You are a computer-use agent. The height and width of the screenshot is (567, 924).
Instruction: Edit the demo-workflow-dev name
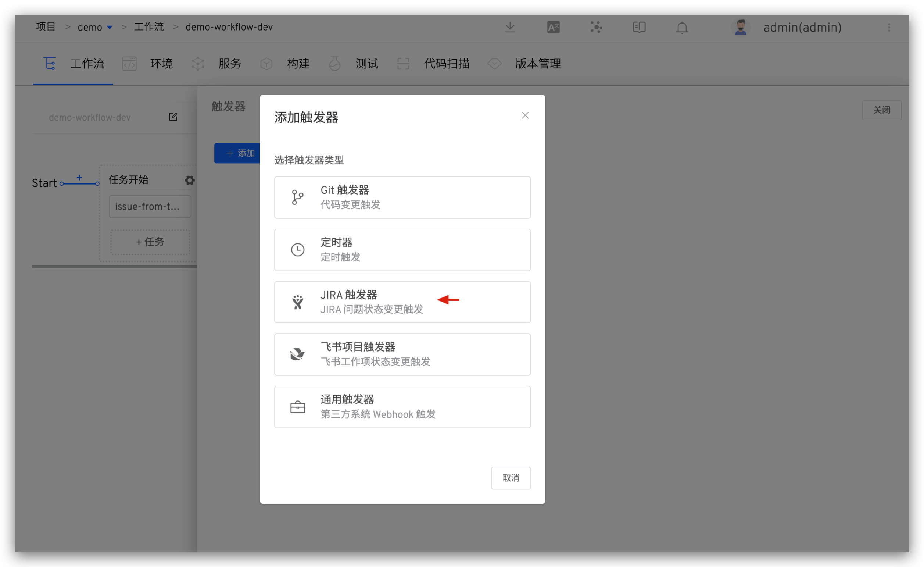[173, 117]
